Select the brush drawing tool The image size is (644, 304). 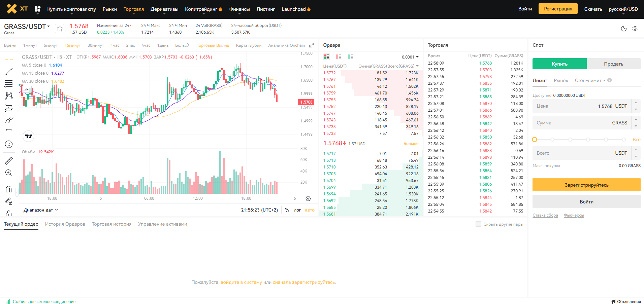click(9, 120)
